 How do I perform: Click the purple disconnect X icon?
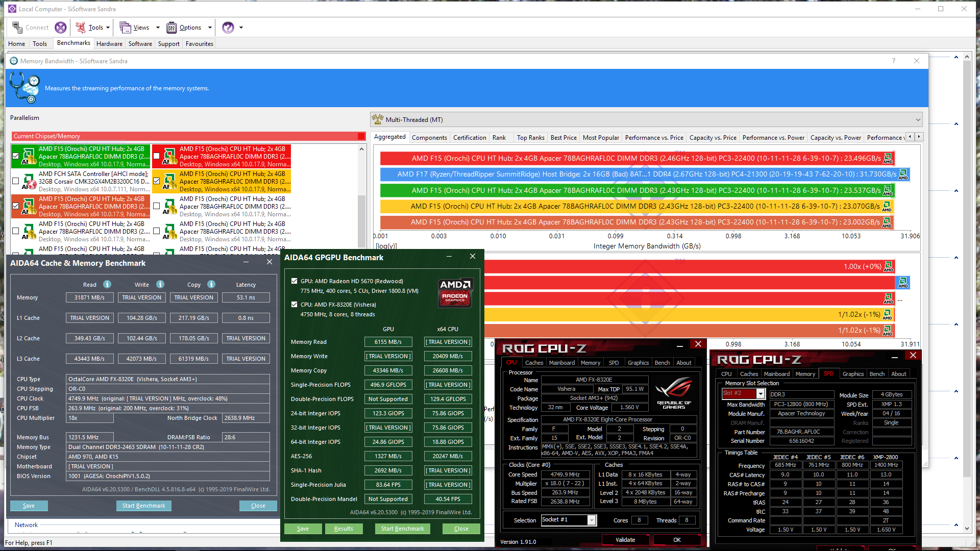tap(60, 28)
